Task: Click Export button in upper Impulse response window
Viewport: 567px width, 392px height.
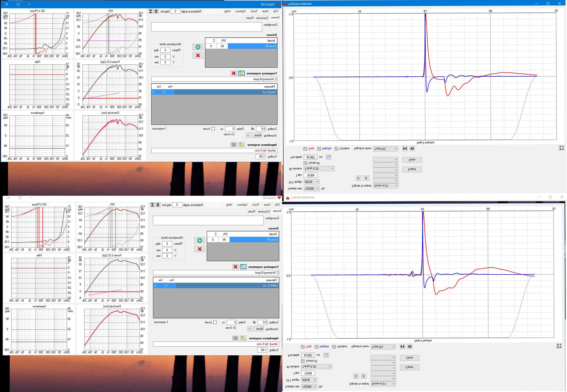Action: pos(412,169)
